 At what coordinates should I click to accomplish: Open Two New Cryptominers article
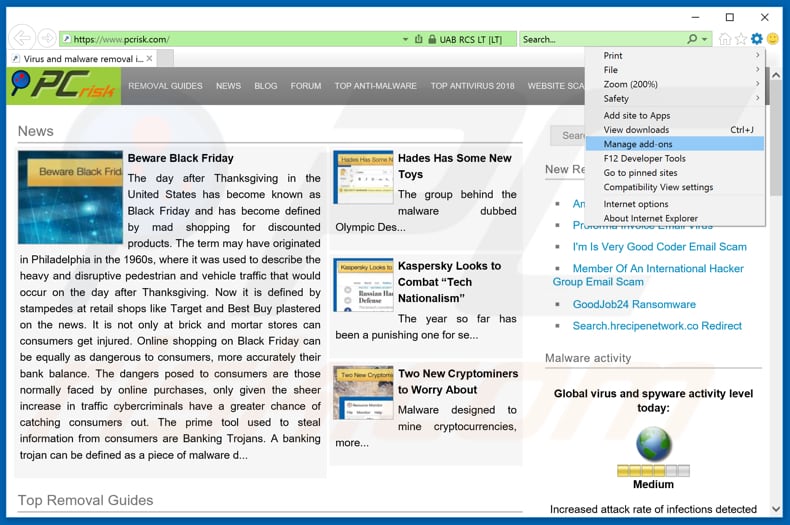coord(458,381)
